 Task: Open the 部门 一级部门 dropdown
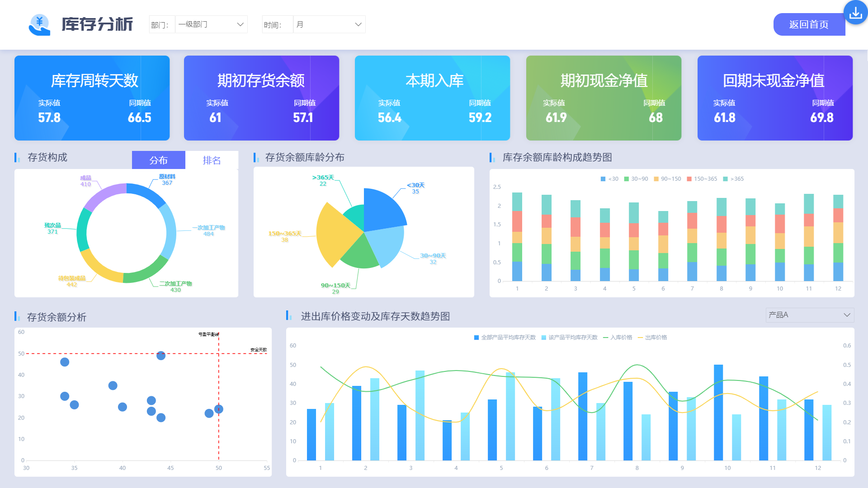coord(211,24)
